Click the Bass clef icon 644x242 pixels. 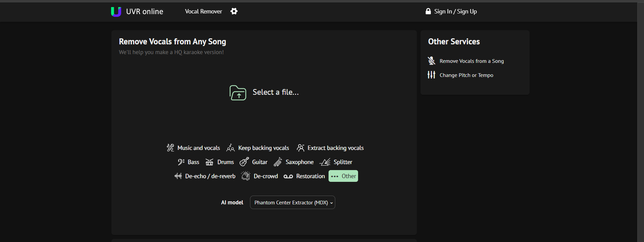(181, 162)
